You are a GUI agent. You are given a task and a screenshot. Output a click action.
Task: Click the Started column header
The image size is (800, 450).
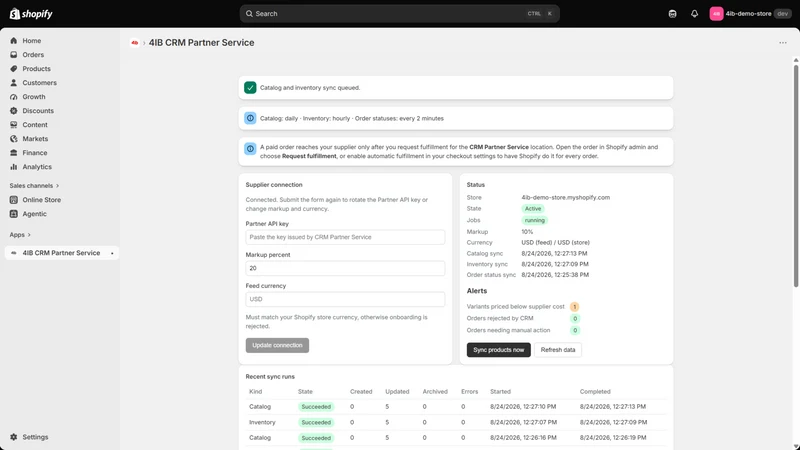click(500, 392)
